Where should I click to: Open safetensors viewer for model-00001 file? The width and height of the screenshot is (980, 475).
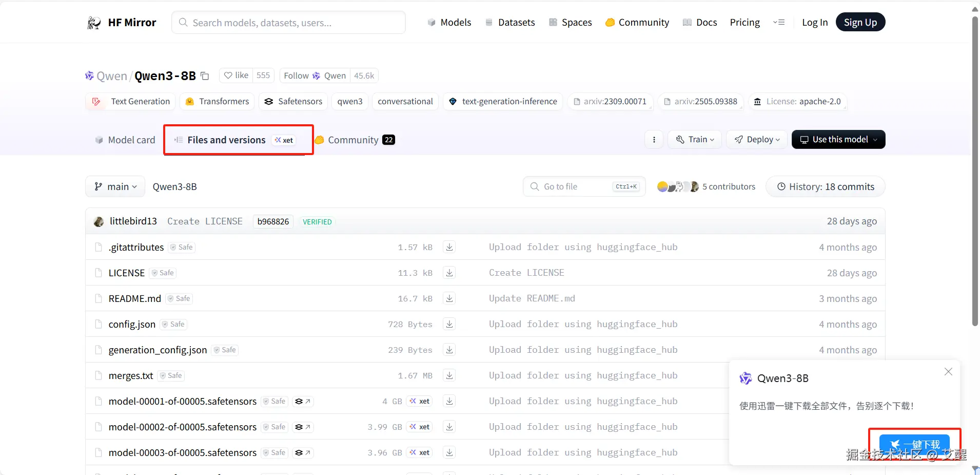[303, 401]
